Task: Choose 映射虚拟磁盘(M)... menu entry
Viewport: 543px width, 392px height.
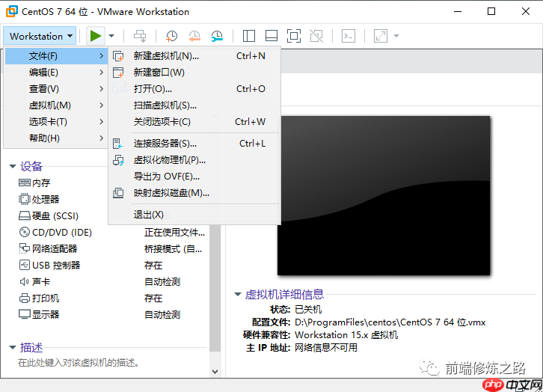Action: point(194,193)
